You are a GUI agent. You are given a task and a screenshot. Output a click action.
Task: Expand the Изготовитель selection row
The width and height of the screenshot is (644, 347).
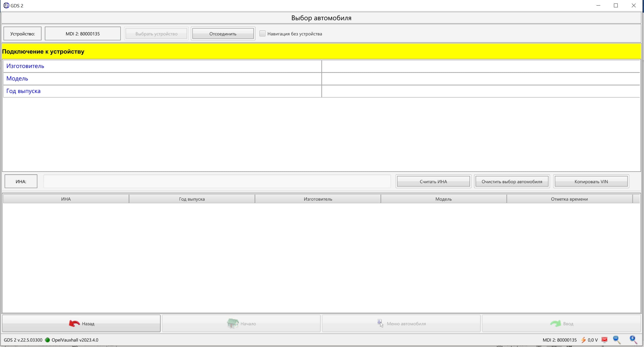162,66
